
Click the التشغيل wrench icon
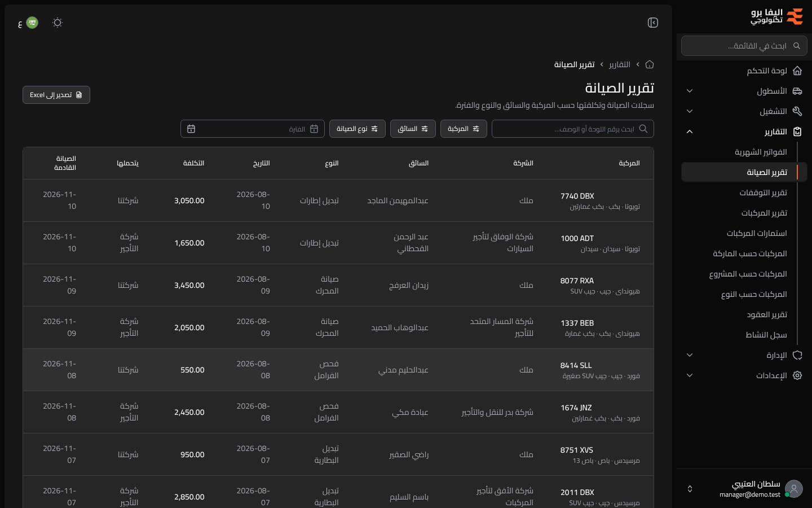click(x=797, y=111)
